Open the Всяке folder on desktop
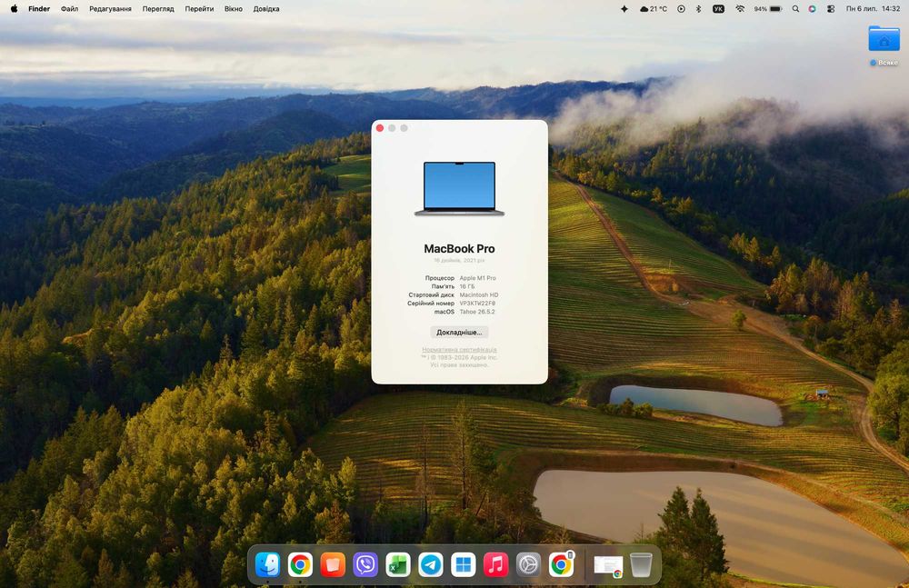The image size is (909, 588). (x=884, y=45)
